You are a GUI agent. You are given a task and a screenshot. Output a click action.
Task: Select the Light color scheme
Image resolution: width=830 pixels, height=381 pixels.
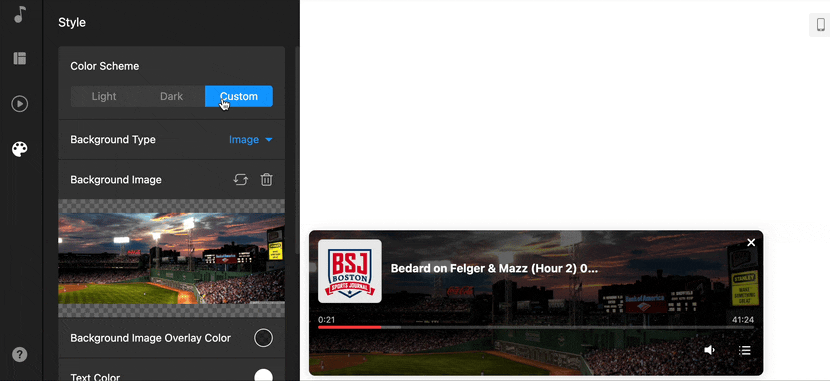(104, 96)
